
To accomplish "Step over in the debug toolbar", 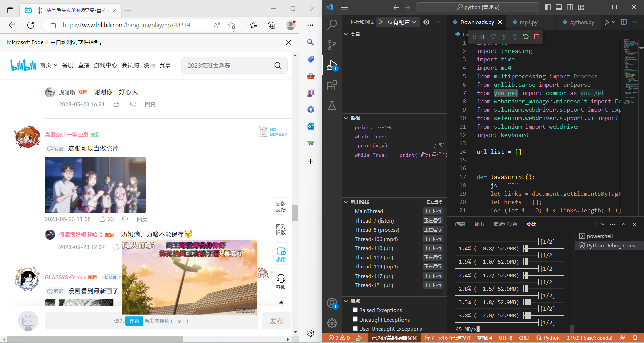I will pos(493,37).
